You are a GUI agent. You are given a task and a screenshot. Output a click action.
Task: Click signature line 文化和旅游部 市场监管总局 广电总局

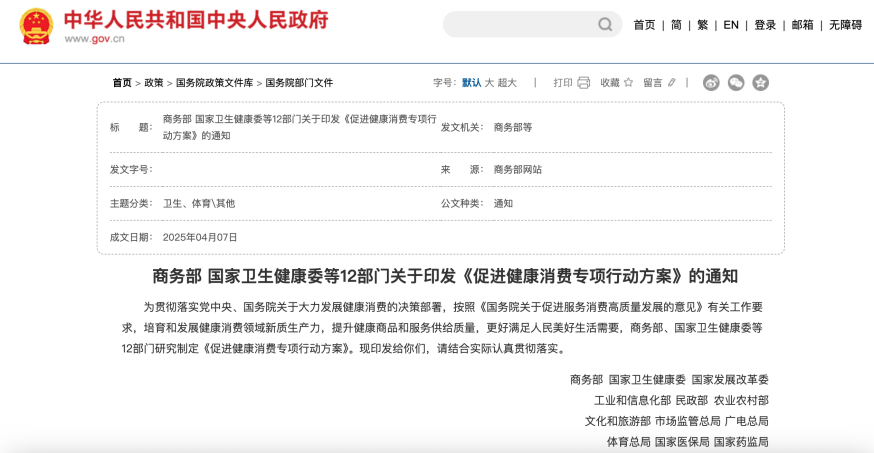(x=677, y=421)
